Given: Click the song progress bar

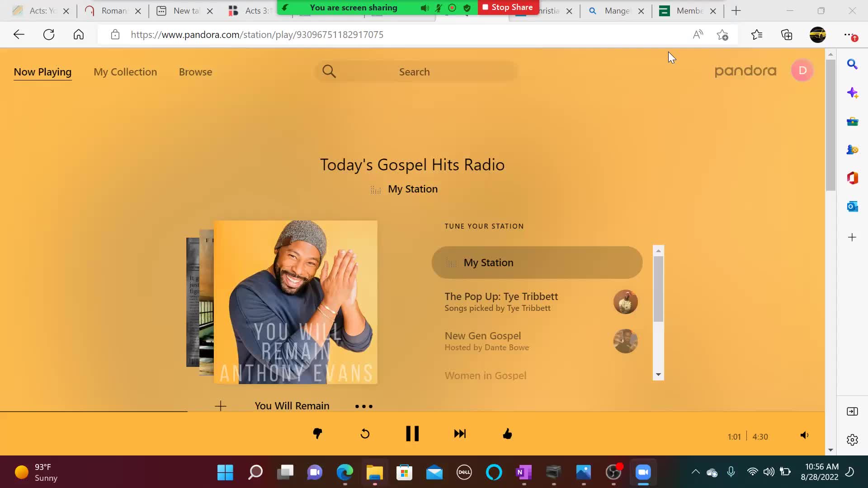Looking at the screenshot, I should pyautogui.click(x=412, y=411).
